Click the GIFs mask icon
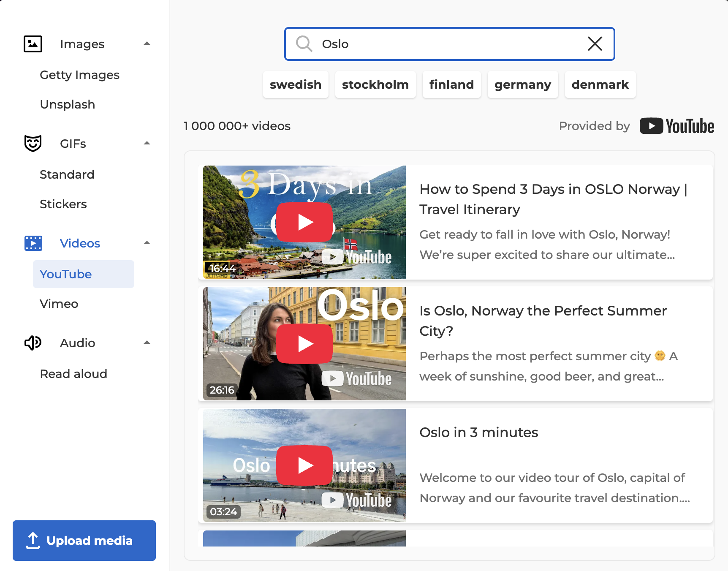Screen dimensions: 728x571 point(33,144)
